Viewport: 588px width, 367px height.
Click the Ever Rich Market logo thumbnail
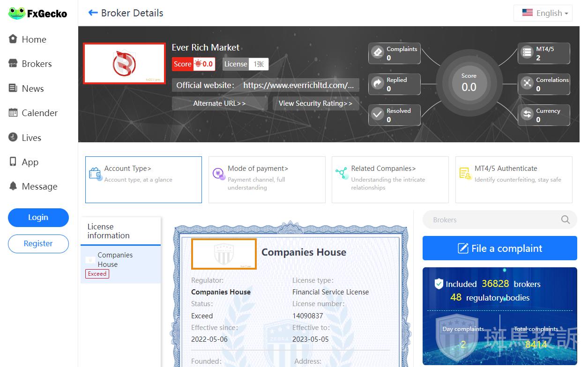click(124, 64)
